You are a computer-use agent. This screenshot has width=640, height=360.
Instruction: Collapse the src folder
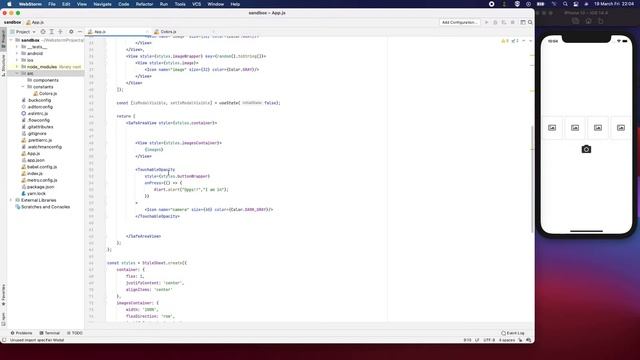tap(17, 73)
